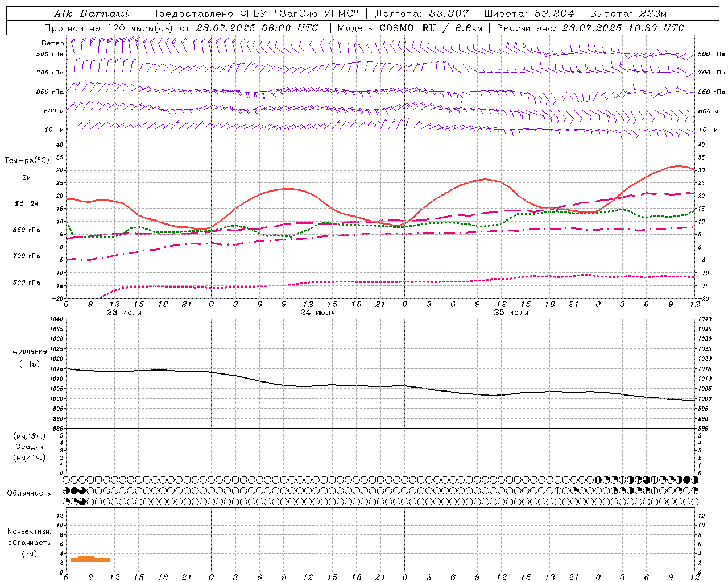
Task: Click the Конвективн. облачность panel label
Action: [x=30, y=537]
